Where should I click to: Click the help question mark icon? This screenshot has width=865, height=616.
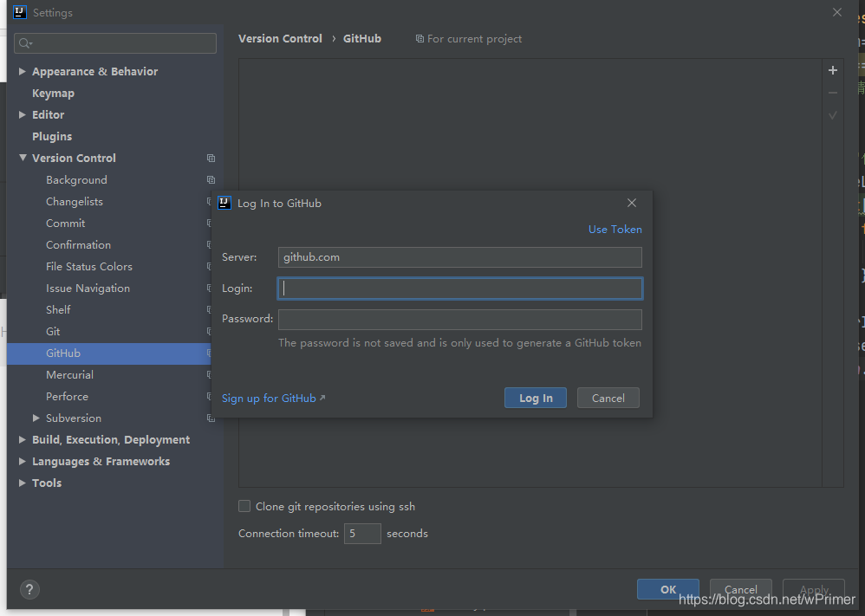29,589
